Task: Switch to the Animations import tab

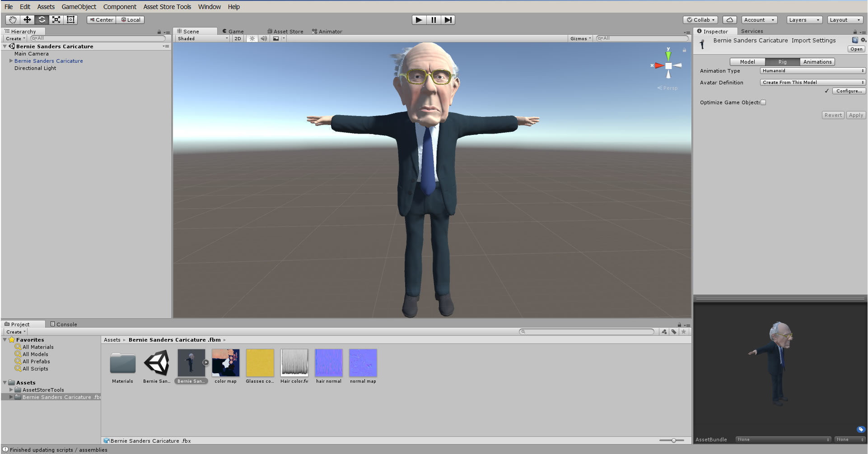Action: (817, 62)
